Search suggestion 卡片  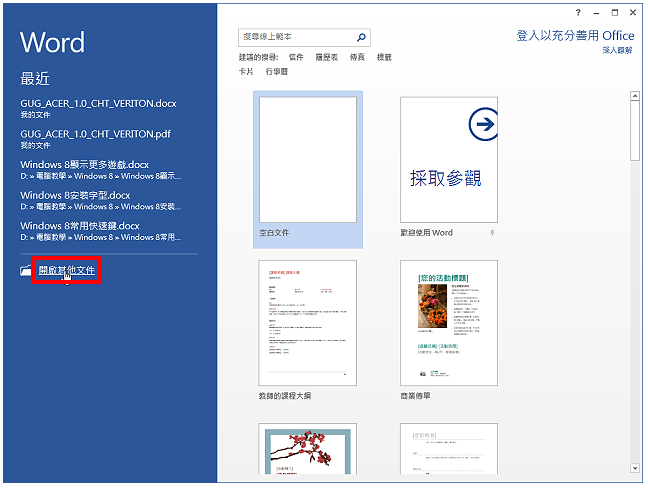tap(246, 72)
